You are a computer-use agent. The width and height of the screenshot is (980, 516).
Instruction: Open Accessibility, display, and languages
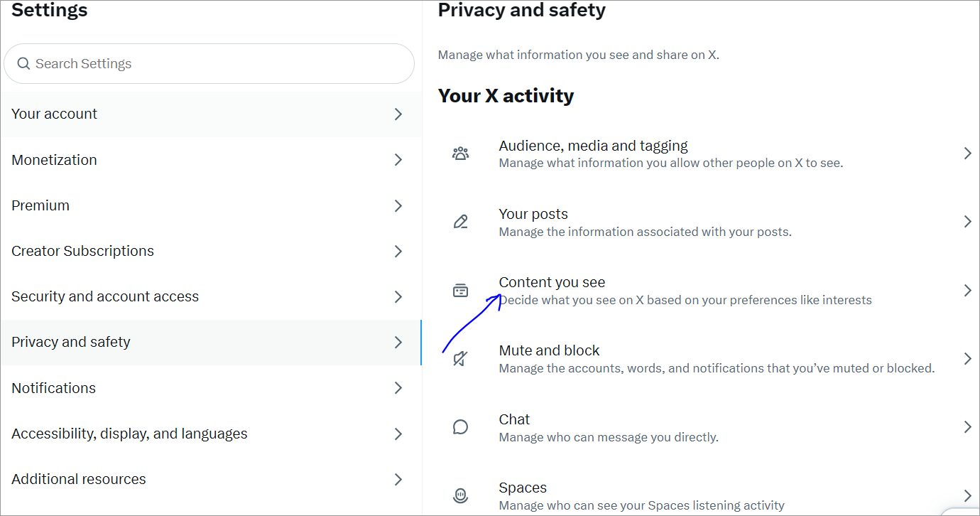coord(211,434)
